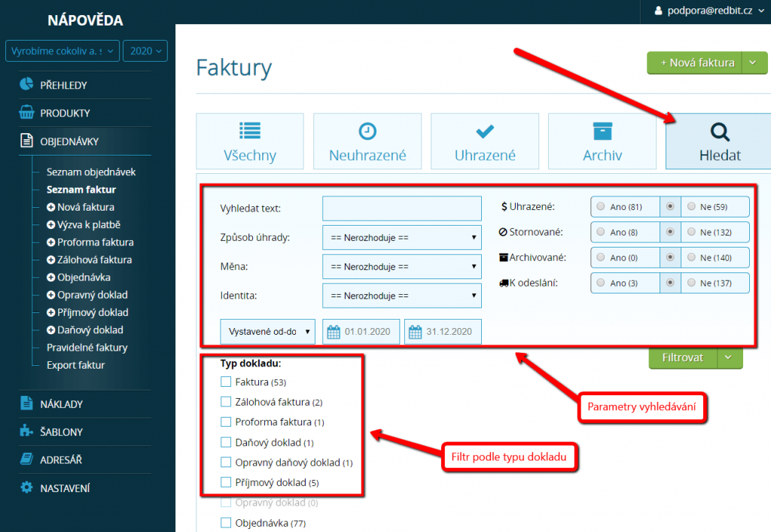Click the clock icon on Neuhrazené tab
771x532 pixels.
pos(367,131)
